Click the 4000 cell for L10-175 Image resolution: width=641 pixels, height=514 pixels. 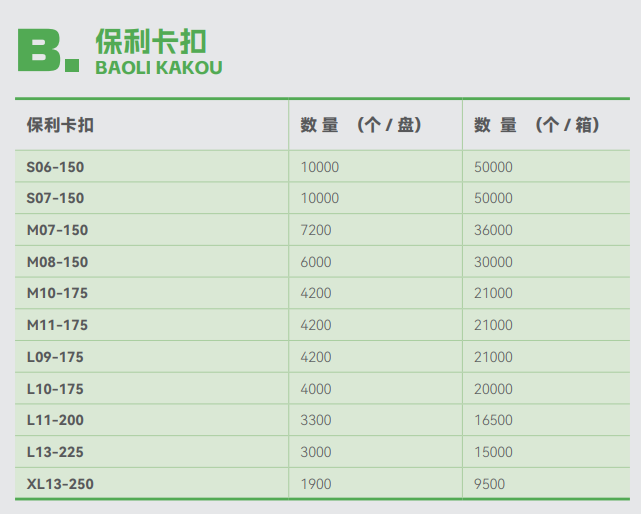[x=316, y=389]
